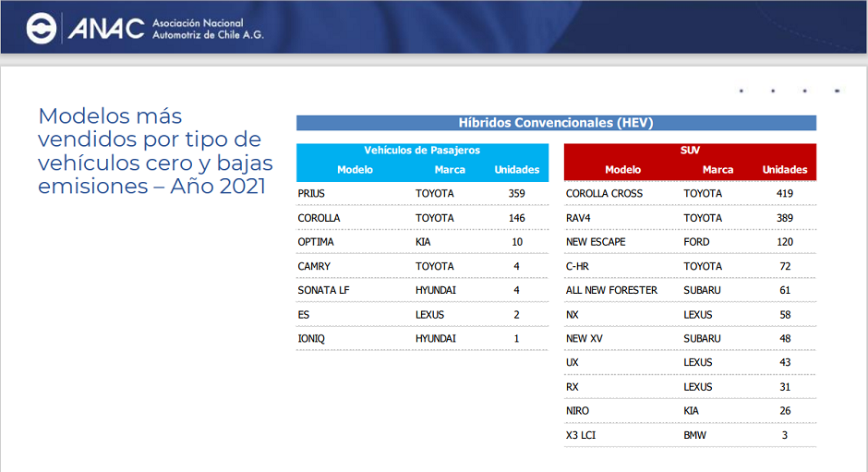
Task: Select the 419 units value for Corolla Cross
Action: (x=784, y=194)
